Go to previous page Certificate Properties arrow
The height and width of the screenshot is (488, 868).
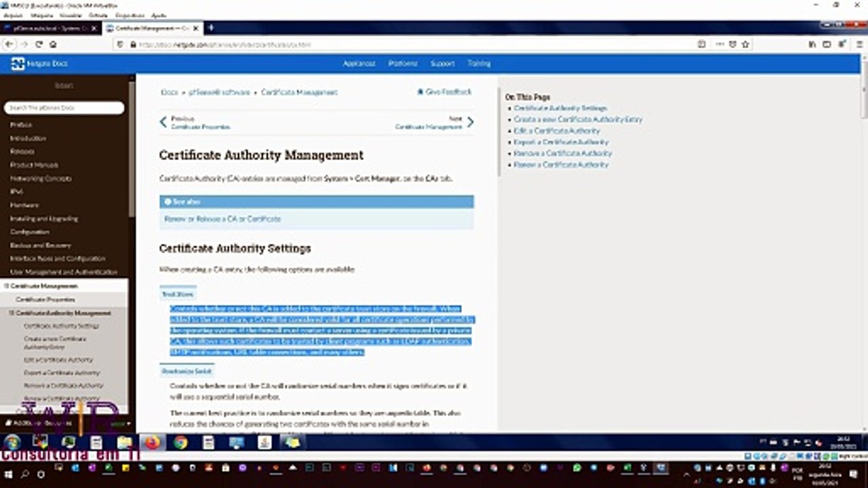(x=163, y=122)
